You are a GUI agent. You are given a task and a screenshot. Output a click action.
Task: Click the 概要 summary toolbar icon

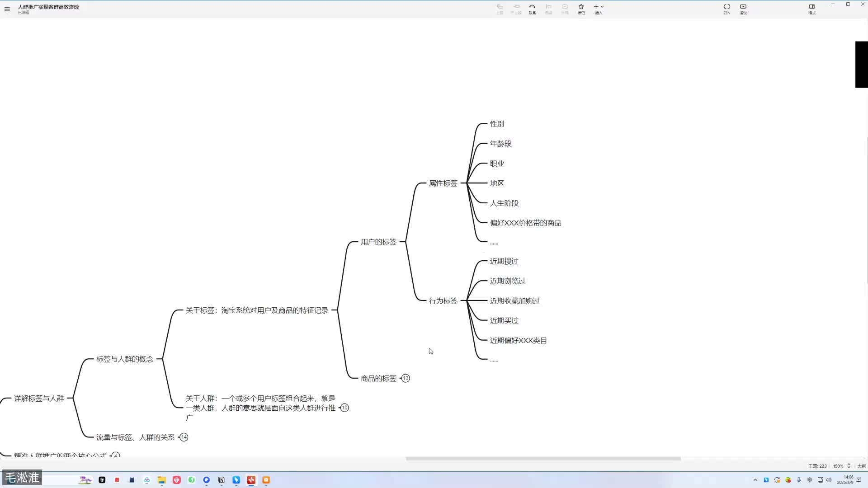pos(548,9)
